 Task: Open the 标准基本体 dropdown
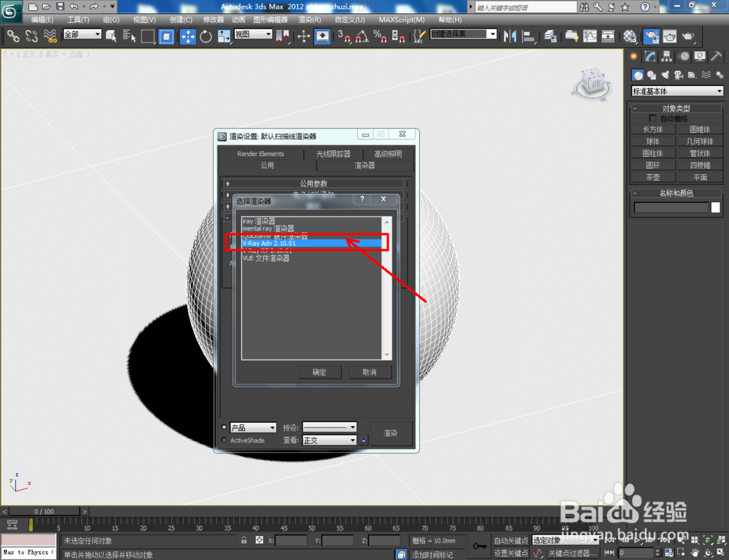(676, 91)
